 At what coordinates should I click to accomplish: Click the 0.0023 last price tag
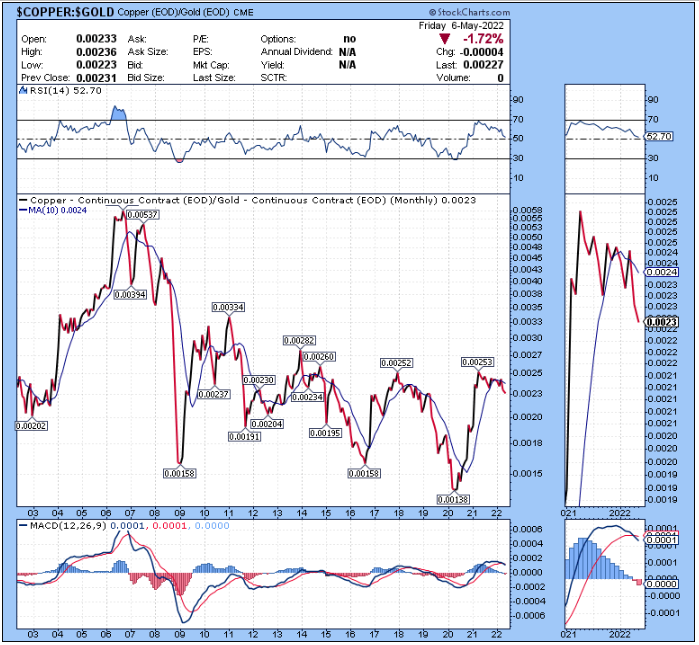[x=661, y=323]
